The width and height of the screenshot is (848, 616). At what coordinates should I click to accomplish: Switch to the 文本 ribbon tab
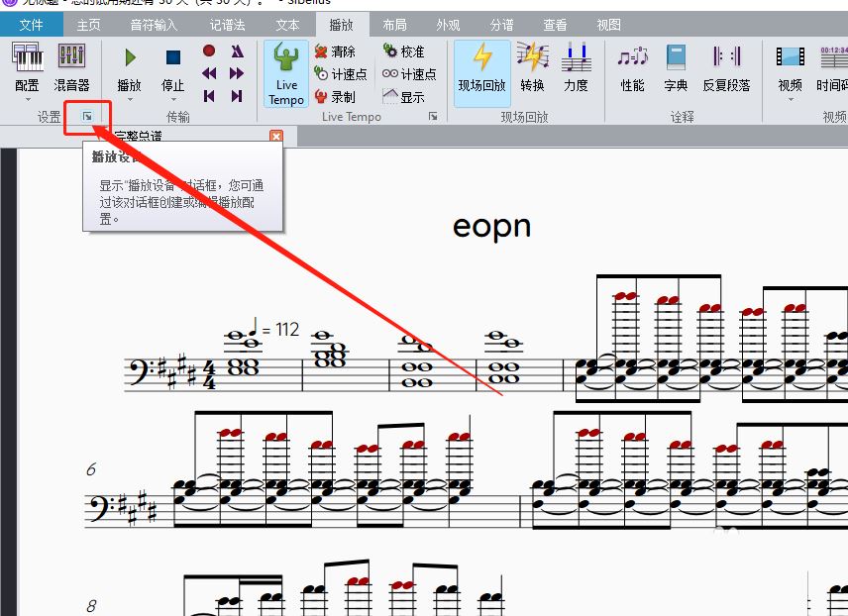pyautogui.click(x=287, y=25)
